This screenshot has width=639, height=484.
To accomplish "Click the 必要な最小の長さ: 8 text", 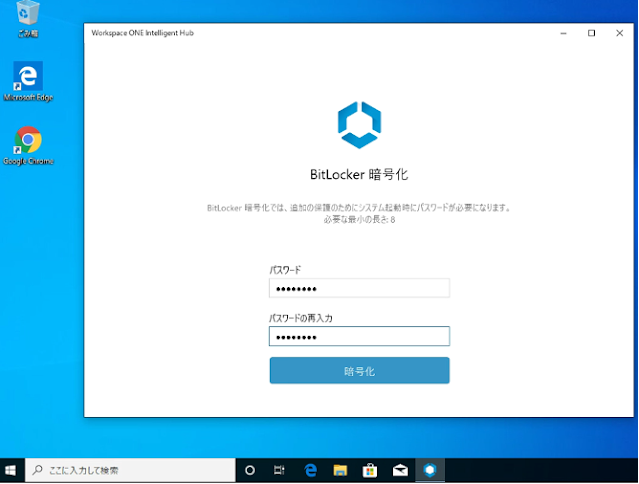I will [359, 220].
